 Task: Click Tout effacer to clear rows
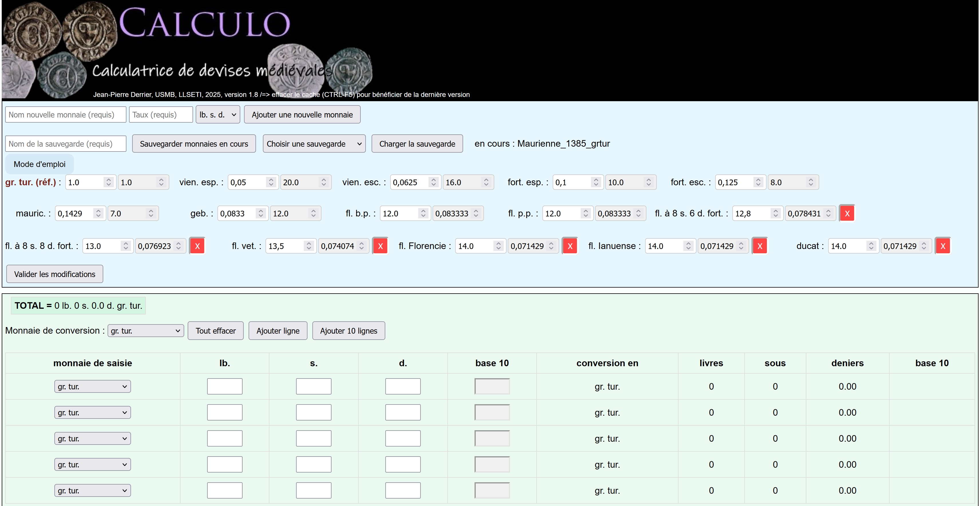point(215,331)
